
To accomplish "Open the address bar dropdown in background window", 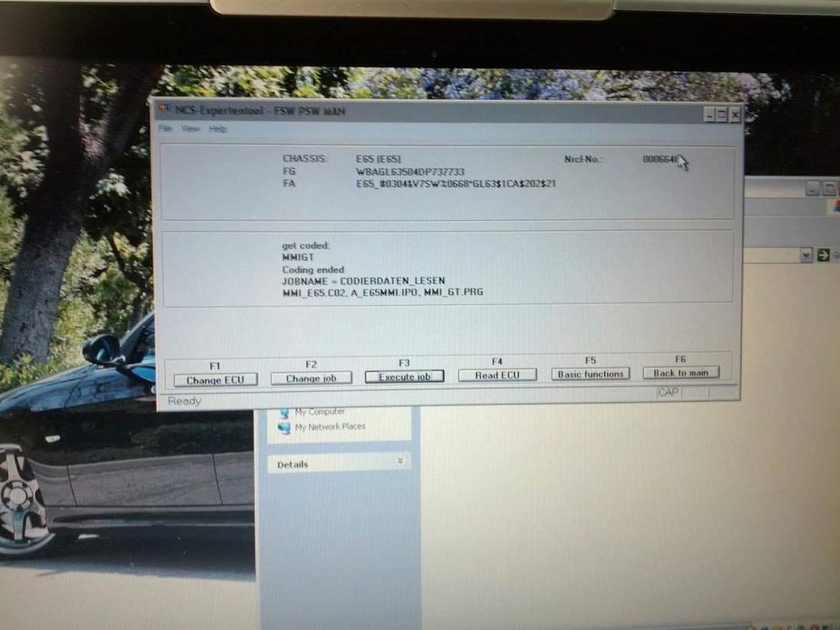I will (805, 256).
